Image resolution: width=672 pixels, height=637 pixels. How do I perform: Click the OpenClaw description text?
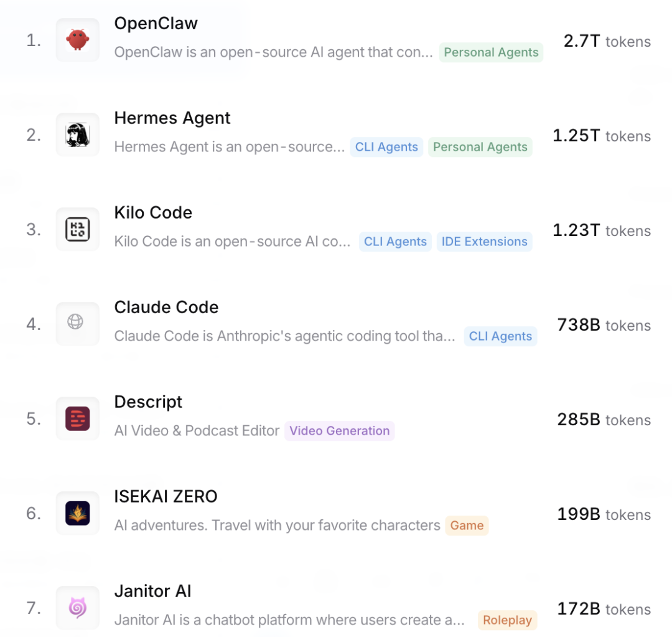(273, 52)
